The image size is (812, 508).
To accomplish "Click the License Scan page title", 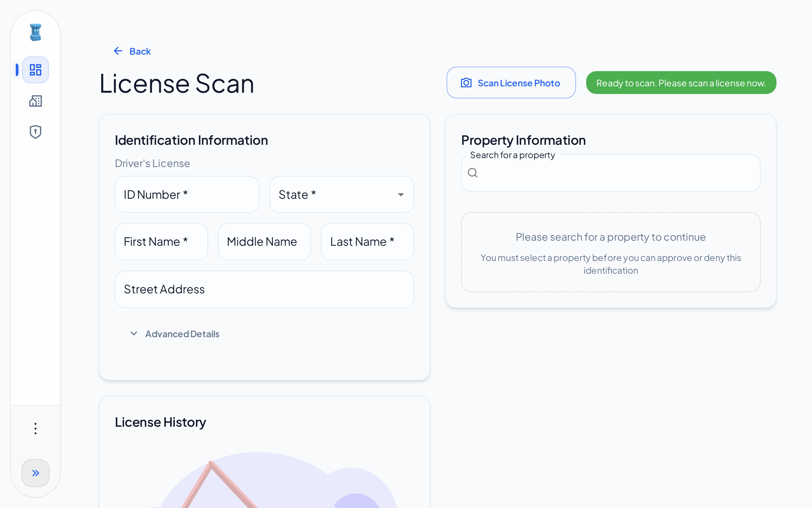I will [x=177, y=83].
